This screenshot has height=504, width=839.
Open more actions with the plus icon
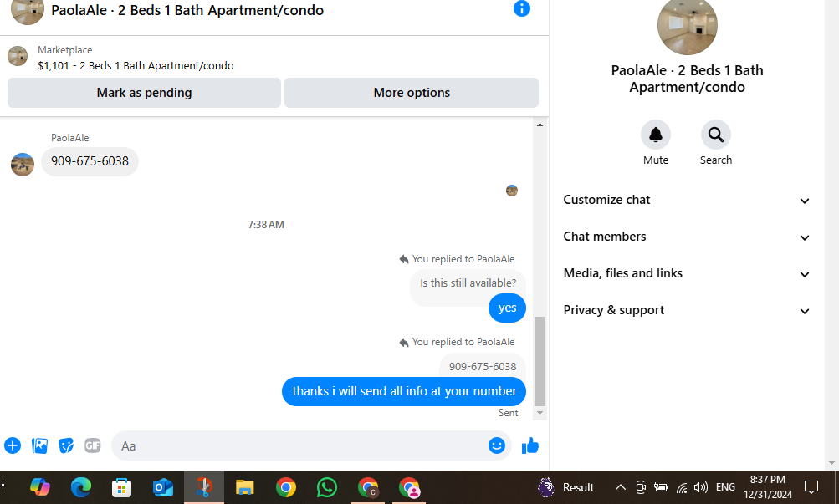click(13, 445)
